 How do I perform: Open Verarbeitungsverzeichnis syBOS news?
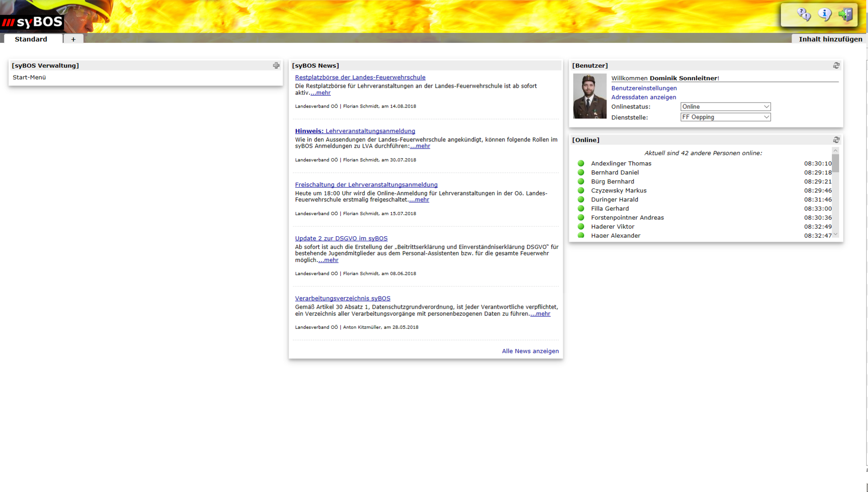(343, 298)
